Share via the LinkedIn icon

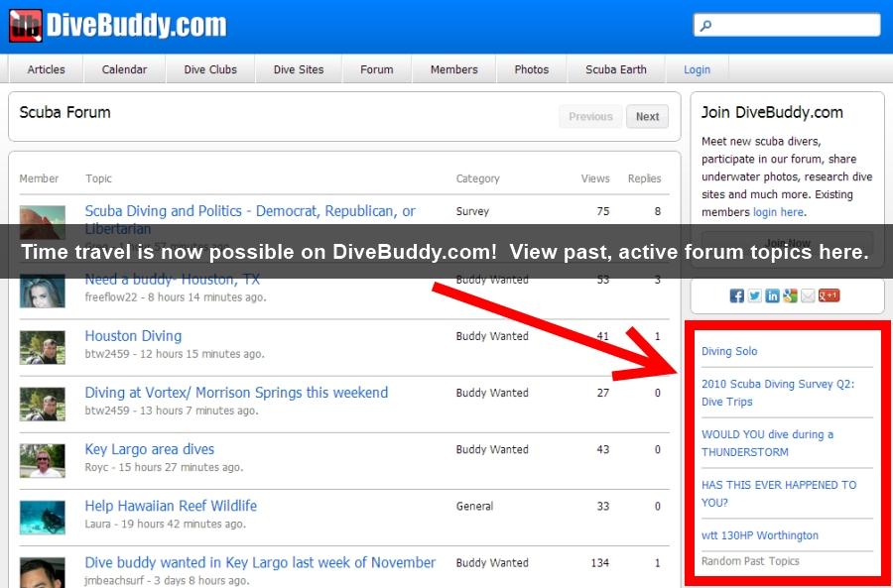tap(772, 295)
